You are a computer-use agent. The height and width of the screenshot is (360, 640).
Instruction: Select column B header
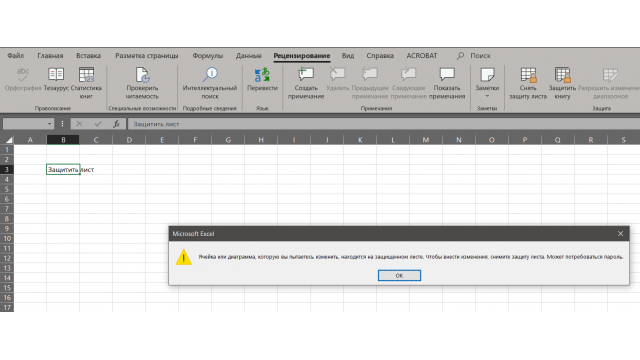[x=63, y=140]
